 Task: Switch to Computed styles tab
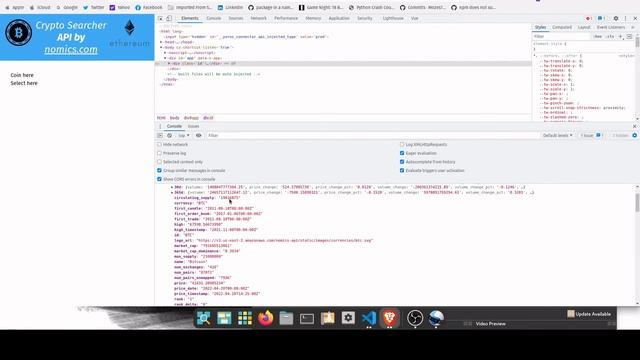point(562,27)
